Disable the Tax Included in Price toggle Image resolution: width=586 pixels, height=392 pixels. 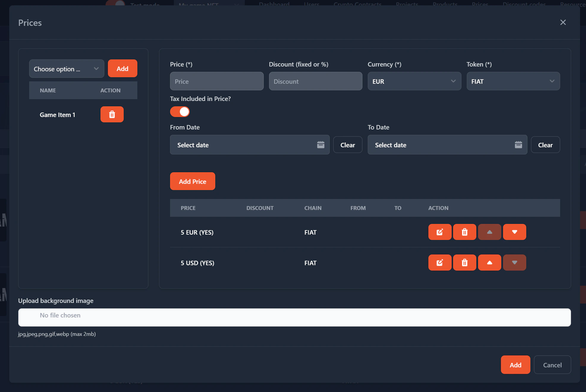pos(180,112)
